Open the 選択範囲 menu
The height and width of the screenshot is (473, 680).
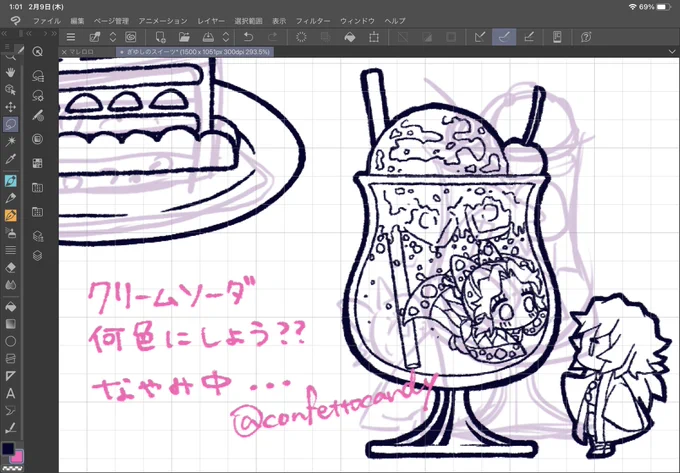click(248, 21)
